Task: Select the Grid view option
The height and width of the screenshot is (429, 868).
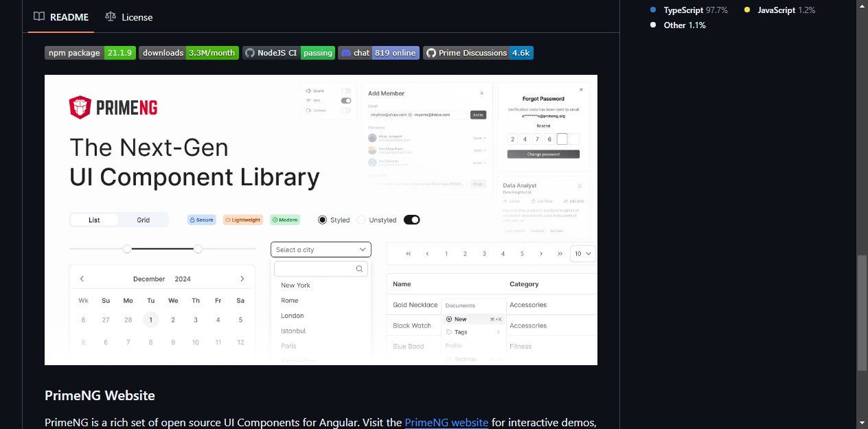Action: tap(143, 220)
